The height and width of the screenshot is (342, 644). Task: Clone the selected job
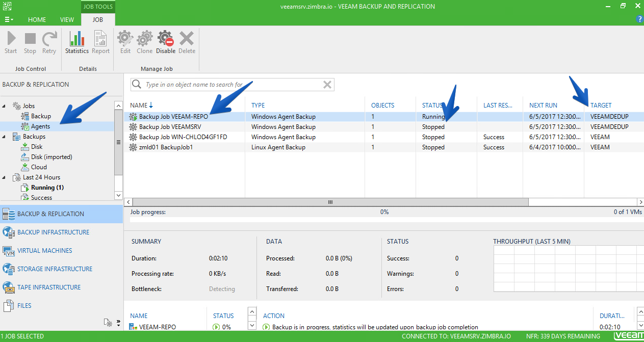point(144,42)
